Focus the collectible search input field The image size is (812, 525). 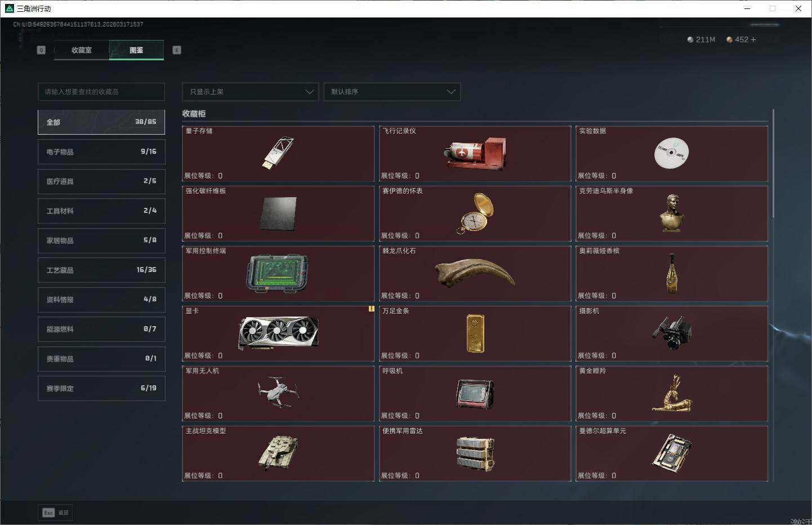point(101,92)
